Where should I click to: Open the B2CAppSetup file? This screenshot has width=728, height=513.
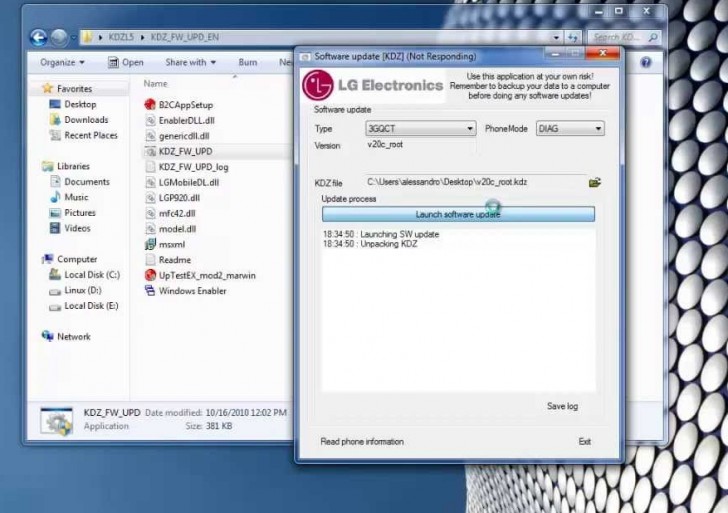coord(185,104)
